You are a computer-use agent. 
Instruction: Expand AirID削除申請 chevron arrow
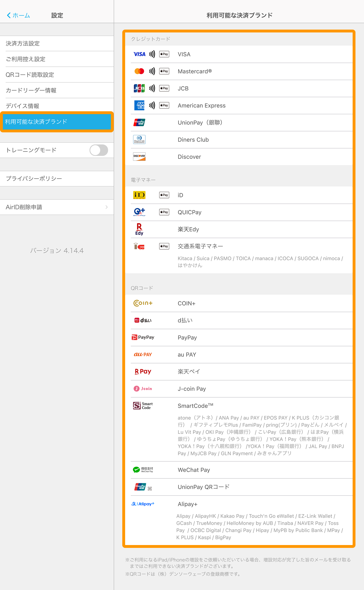(x=107, y=207)
